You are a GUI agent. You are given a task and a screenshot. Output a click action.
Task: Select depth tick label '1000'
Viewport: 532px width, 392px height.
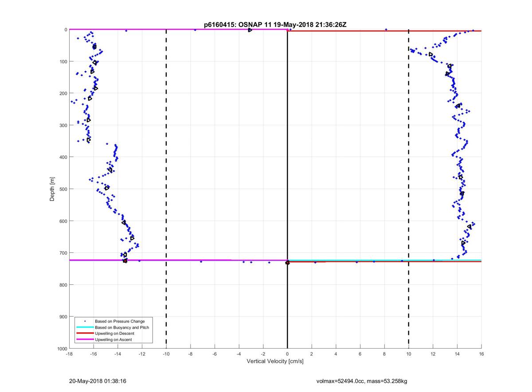(x=62, y=349)
